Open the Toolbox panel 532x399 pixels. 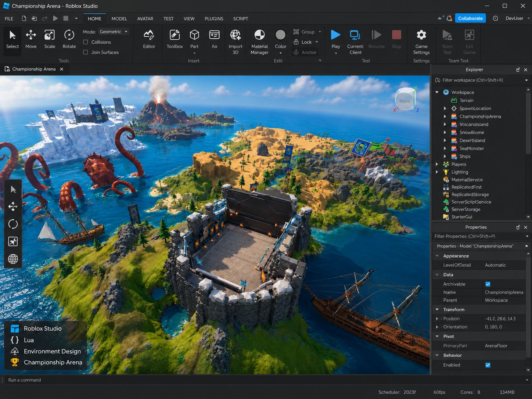pyautogui.click(x=175, y=40)
